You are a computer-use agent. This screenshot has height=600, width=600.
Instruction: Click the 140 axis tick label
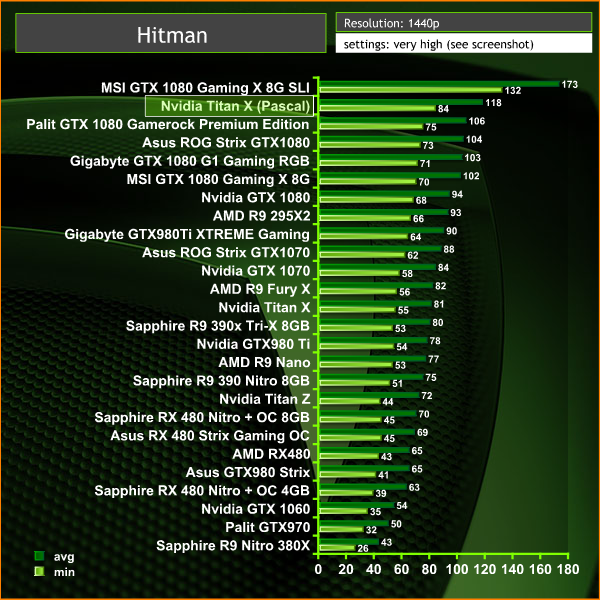point(512,569)
